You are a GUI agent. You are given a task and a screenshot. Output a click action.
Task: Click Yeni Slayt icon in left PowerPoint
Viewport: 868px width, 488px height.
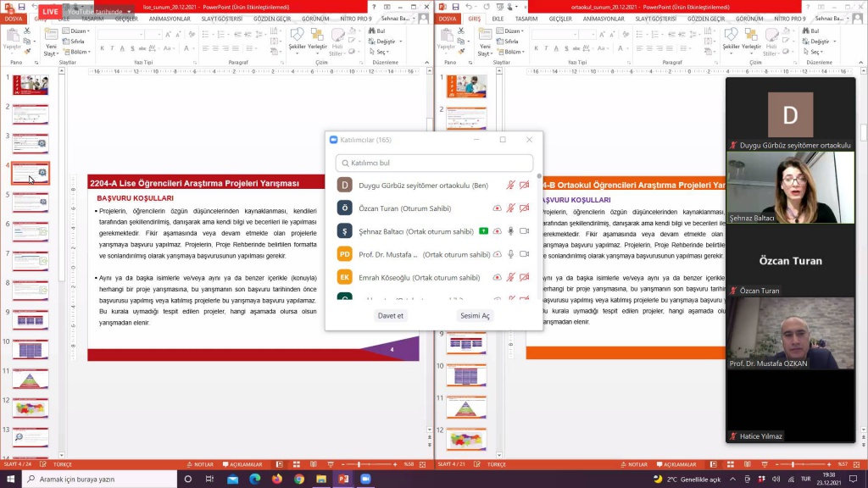(51, 40)
